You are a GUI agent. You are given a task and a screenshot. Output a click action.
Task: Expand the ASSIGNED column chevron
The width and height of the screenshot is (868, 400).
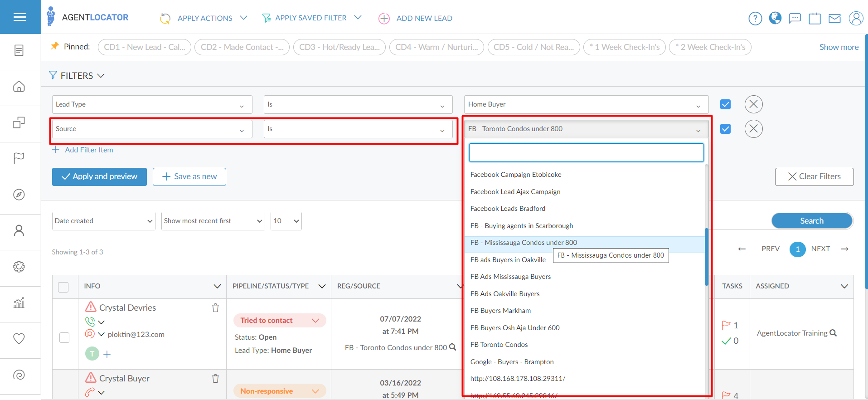(x=844, y=286)
